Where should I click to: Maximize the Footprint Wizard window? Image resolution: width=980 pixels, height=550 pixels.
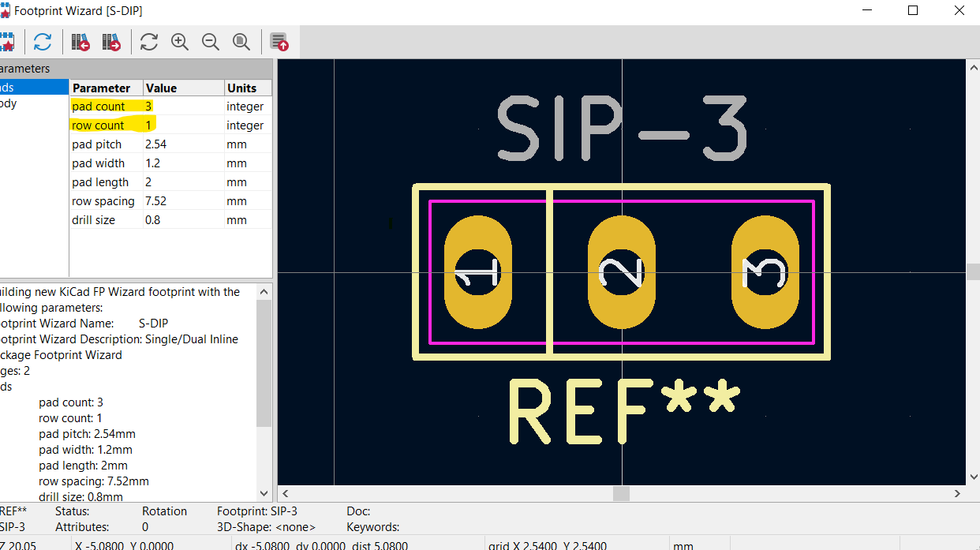[x=913, y=11]
